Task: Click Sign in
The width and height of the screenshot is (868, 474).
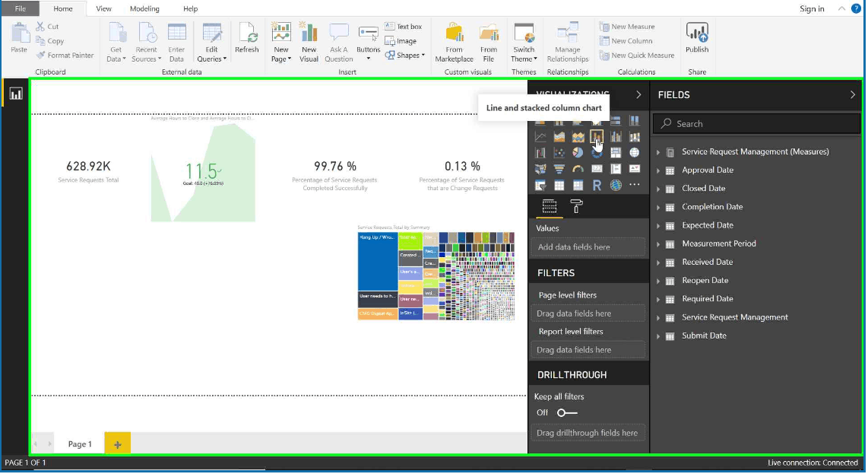Action: point(812,8)
